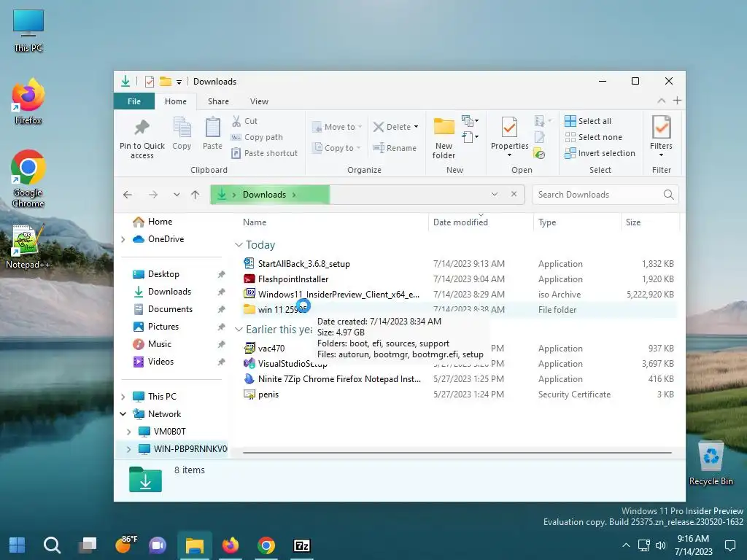This screenshot has height=560, width=747.
Task: Open the taskbar clock and date
Action: tap(693, 545)
